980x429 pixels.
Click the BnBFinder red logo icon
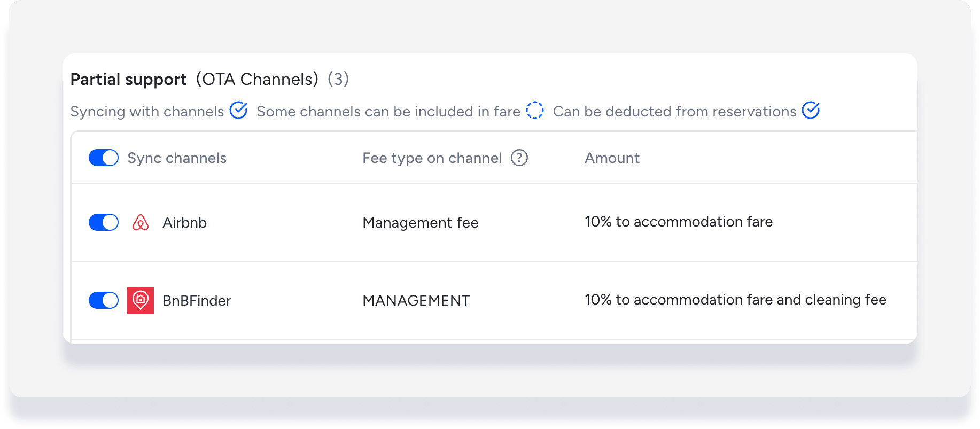[141, 300]
